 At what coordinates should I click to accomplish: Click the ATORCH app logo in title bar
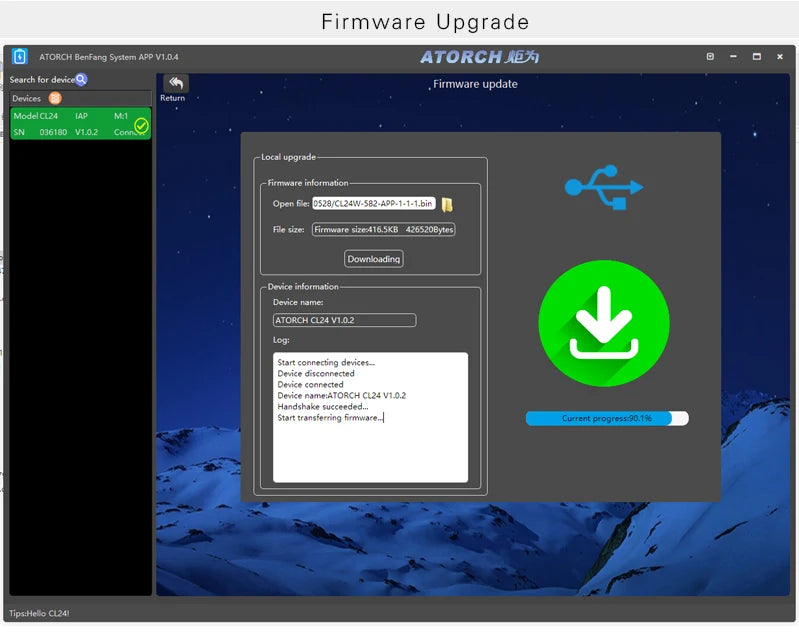pos(20,56)
